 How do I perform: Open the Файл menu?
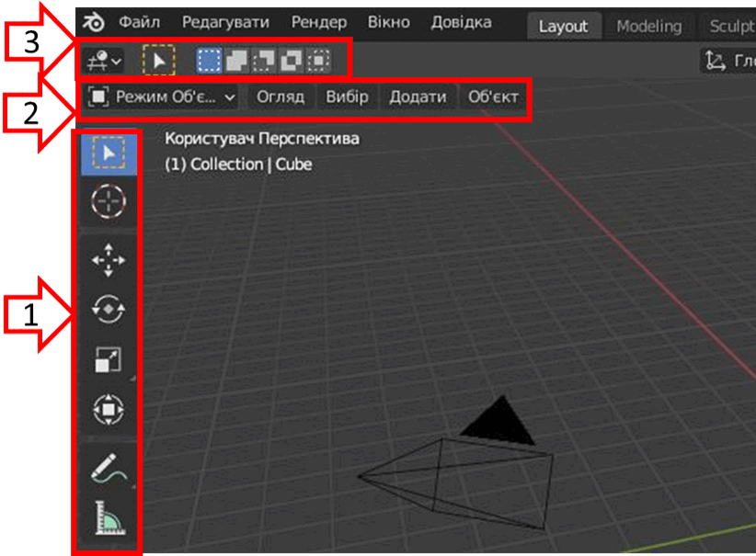pos(140,22)
